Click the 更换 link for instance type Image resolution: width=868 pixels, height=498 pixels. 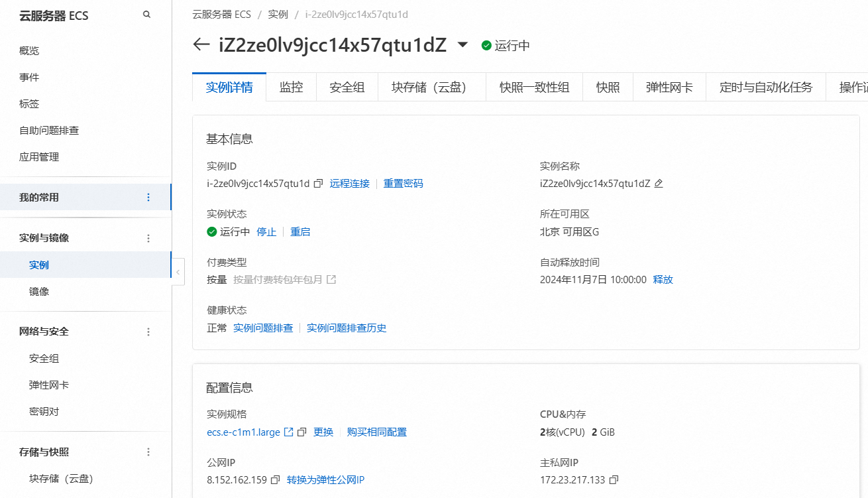click(x=323, y=432)
